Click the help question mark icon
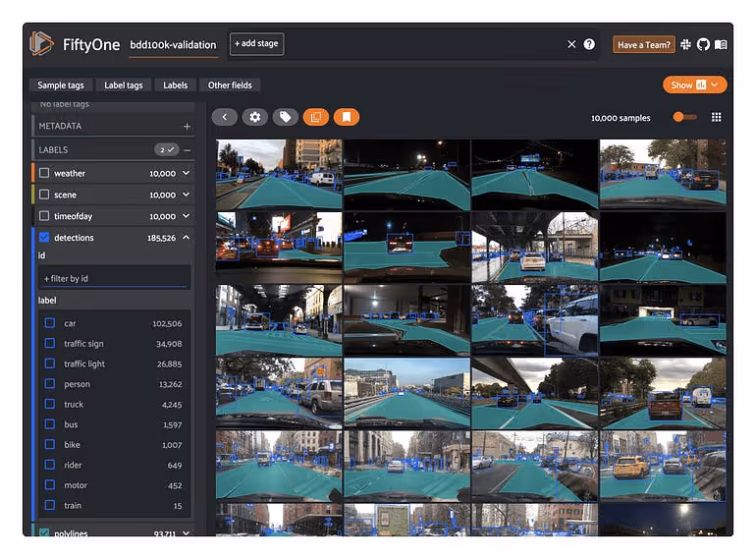Viewport: 756px width, 559px height. tap(589, 44)
